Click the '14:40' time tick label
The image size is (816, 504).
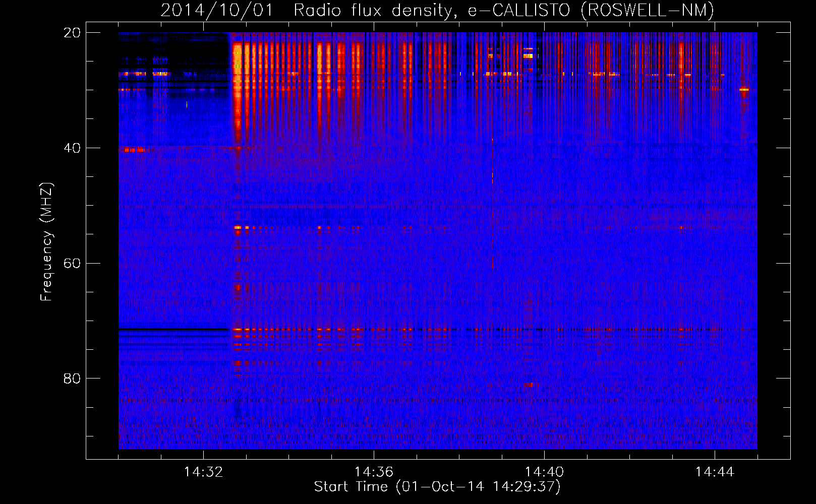[544, 472]
